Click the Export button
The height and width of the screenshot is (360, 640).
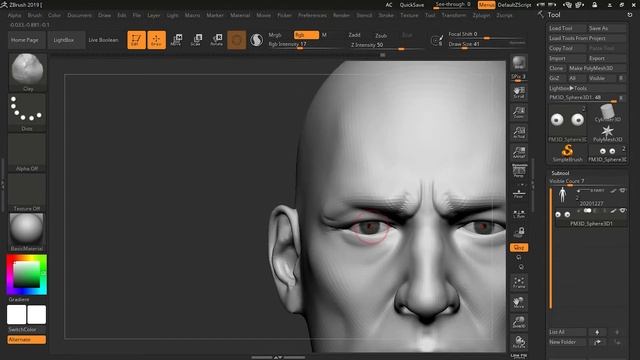pyautogui.click(x=606, y=58)
